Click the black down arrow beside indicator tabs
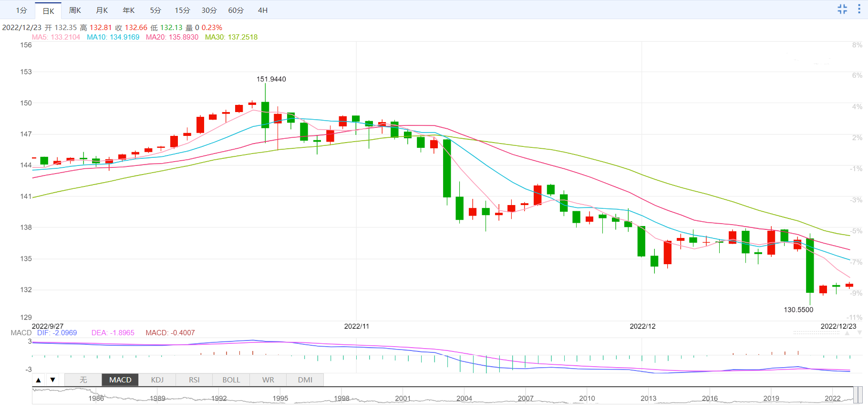The image size is (868, 412). 52,380
